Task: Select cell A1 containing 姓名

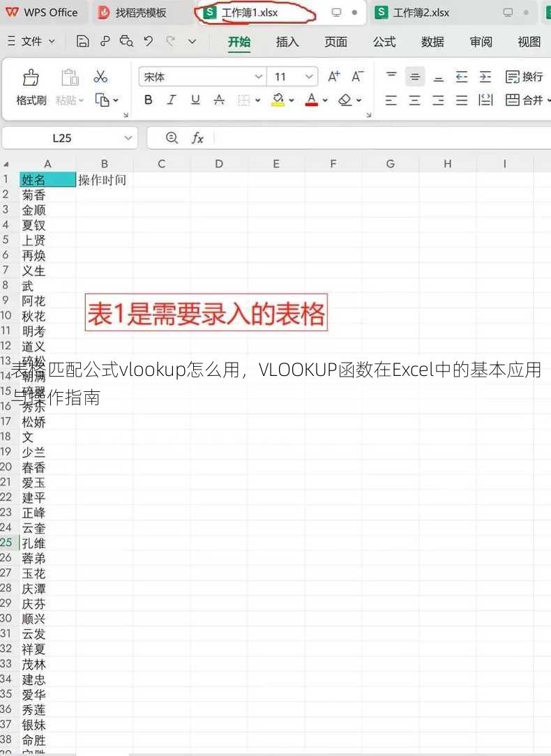Action: [x=47, y=180]
